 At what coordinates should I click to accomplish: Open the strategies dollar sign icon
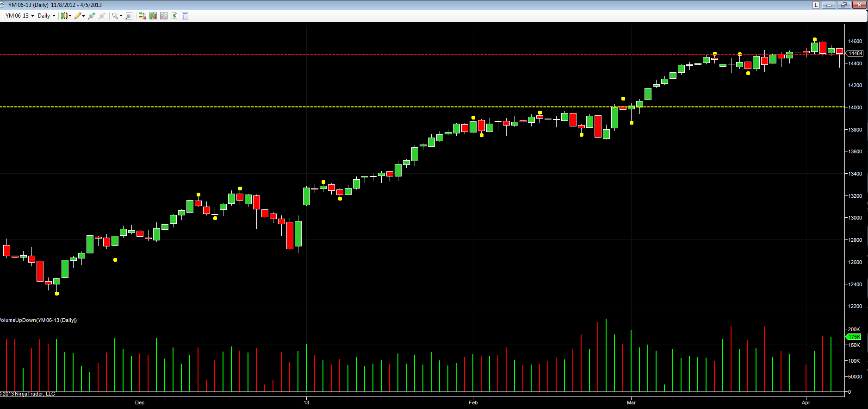tap(174, 16)
